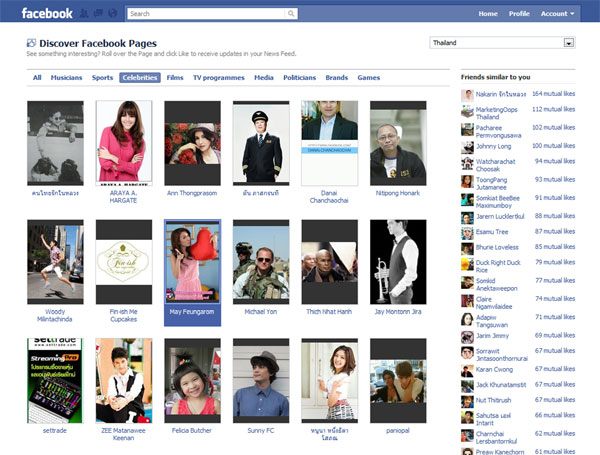Switch to Musicians category
This screenshot has height=455, width=600.
pos(67,78)
